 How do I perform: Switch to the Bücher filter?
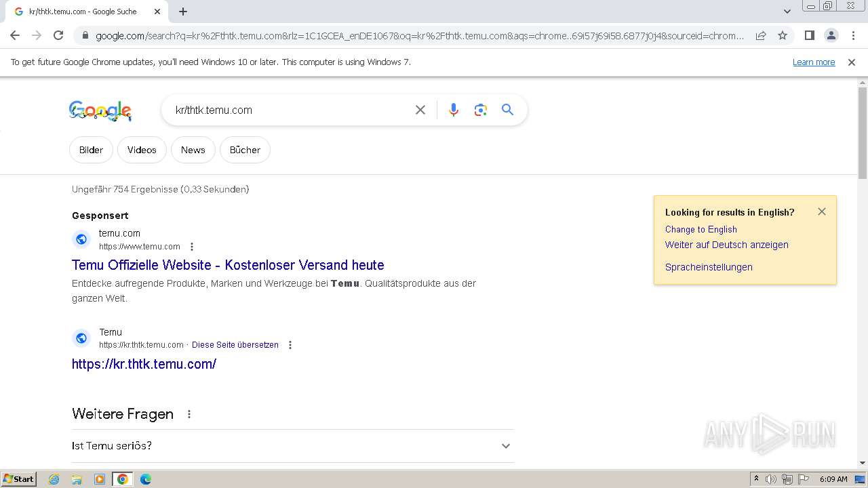click(245, 150)
